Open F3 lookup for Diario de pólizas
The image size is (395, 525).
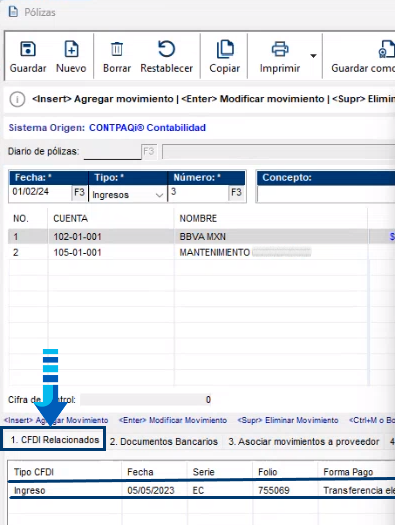pyautogui.click(x=149, y=151)
